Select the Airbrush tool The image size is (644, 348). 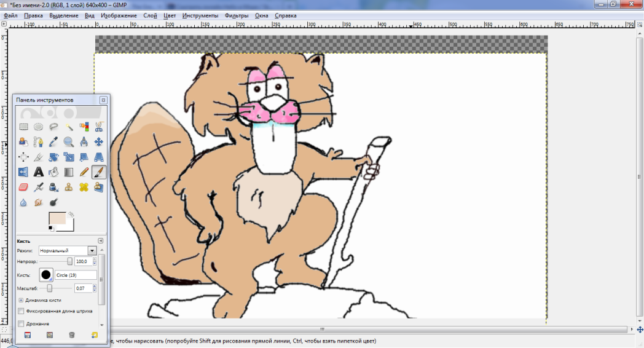(39, 188)
